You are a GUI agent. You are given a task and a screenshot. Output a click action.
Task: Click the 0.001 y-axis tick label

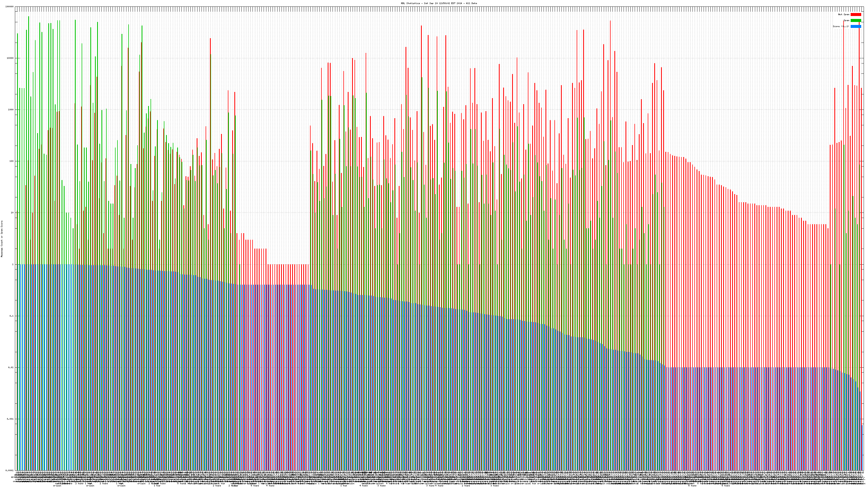(11, 419)
